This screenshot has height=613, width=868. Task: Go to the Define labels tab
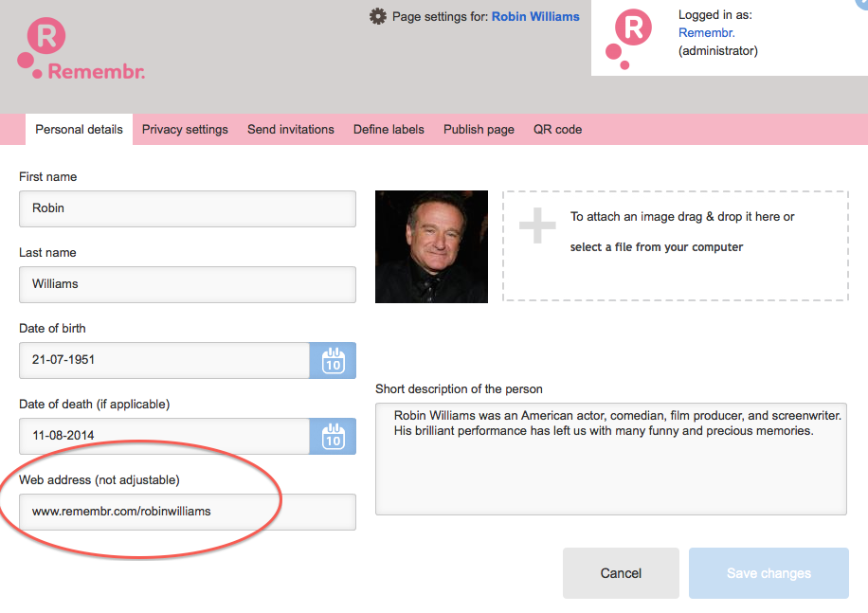(x=389, y=130)
